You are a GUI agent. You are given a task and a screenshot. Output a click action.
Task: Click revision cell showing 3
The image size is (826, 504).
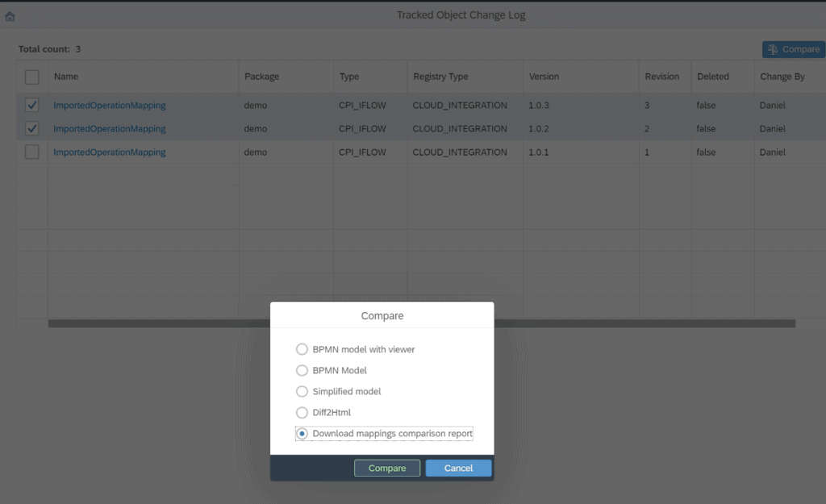click(647, 106)
